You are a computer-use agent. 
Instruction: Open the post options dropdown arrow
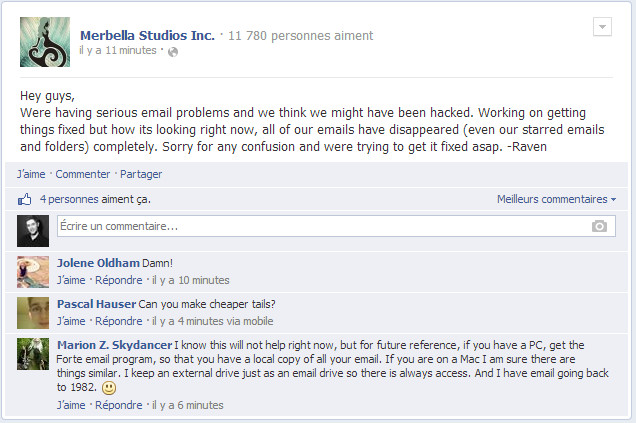click(x=602, y=27)
